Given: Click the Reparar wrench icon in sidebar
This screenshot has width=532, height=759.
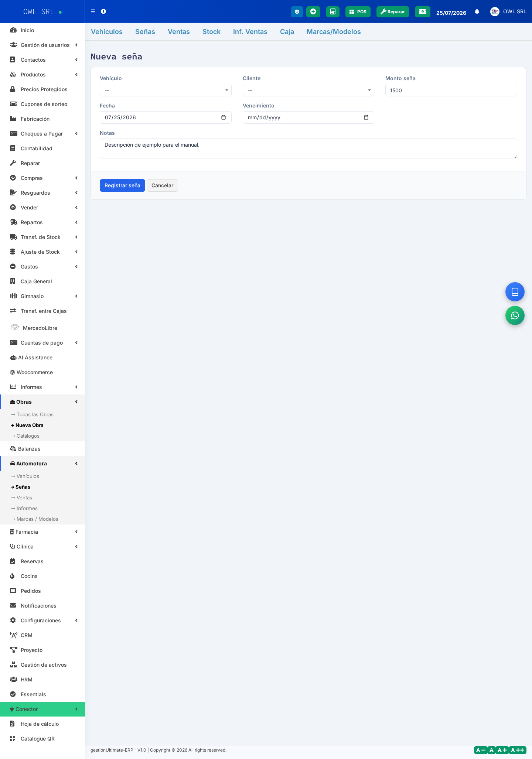Looking at the screenshot, I should click(x=13, y=163).
